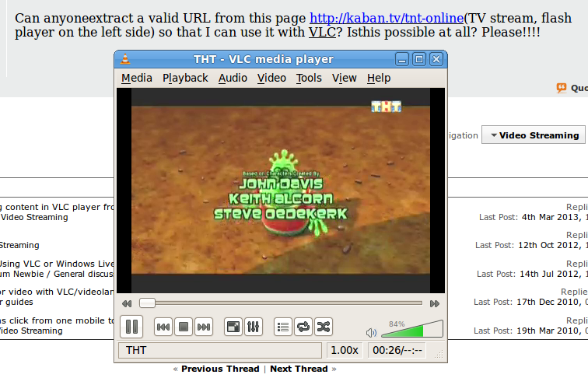588x378 pixels.
Task: Click Last Post 12th Oct 2012 entry
Action: [531, 245]
